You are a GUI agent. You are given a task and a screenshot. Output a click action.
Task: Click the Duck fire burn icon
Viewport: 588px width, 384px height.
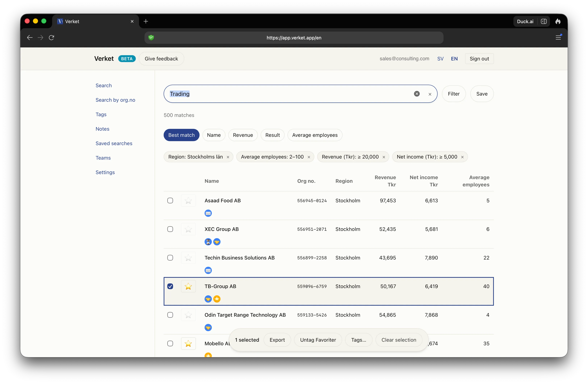pos(558,22)
